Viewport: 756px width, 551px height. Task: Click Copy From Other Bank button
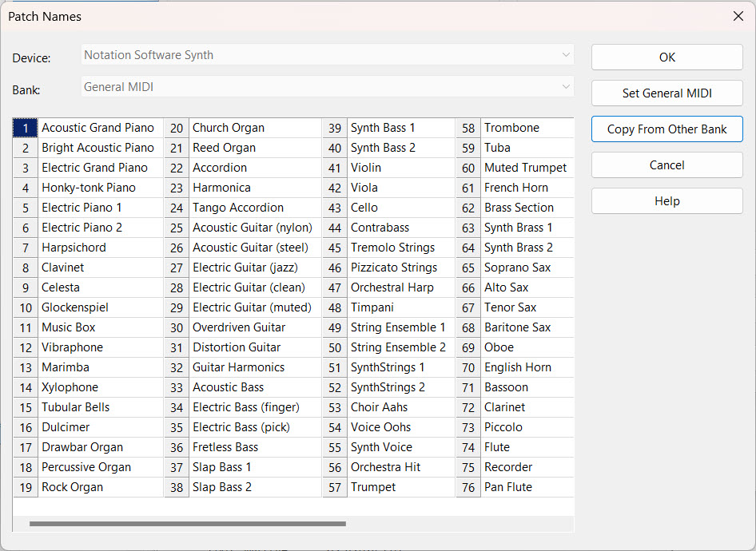666,129
